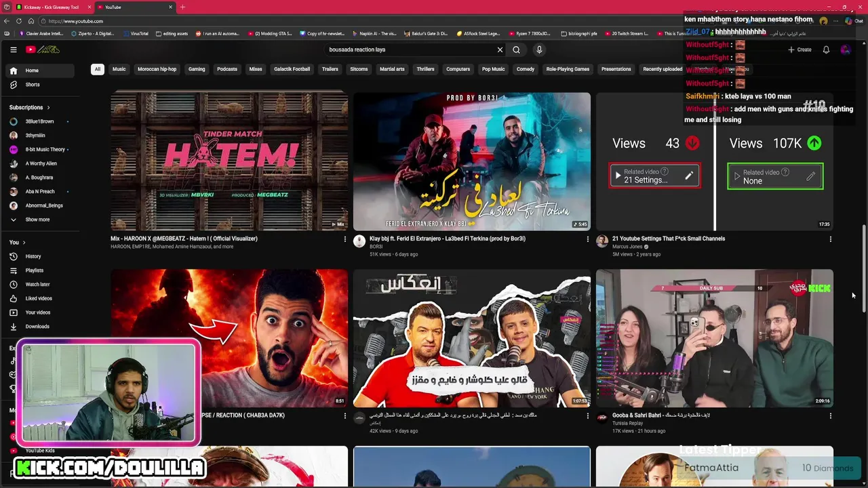Expand the You section chevron

[24, 243]
